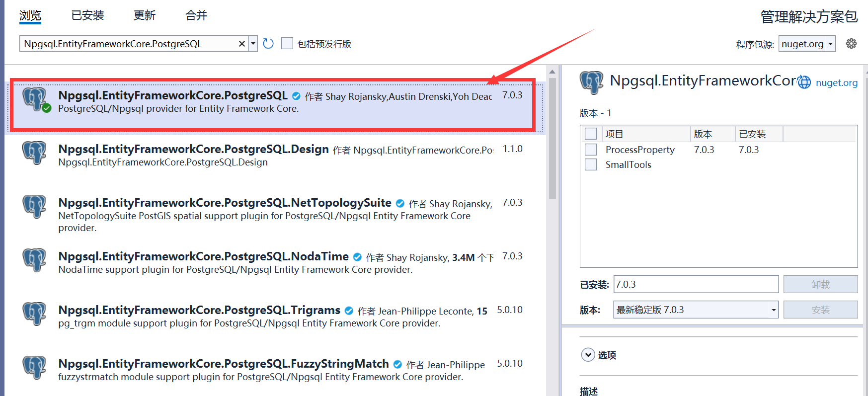Focus the search box with Npgsql.EntityFrameworkCore.PostgreSQL
The width and height of the screenshot is (868, 396).
[129, 44]
